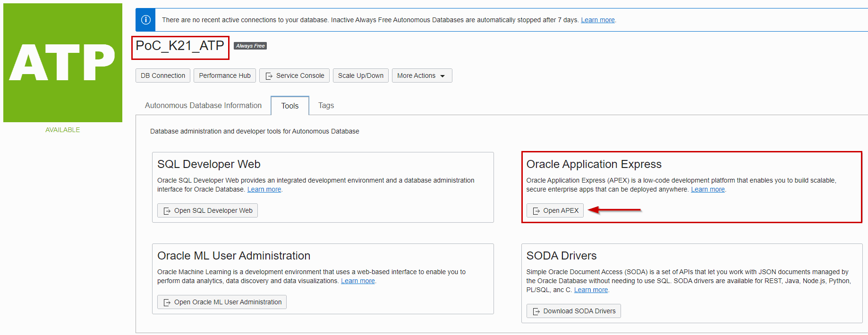This screenshot has width=868, height=335.
Task: Switch to Autonomous Database Information tab
Action: click(203, 105)
